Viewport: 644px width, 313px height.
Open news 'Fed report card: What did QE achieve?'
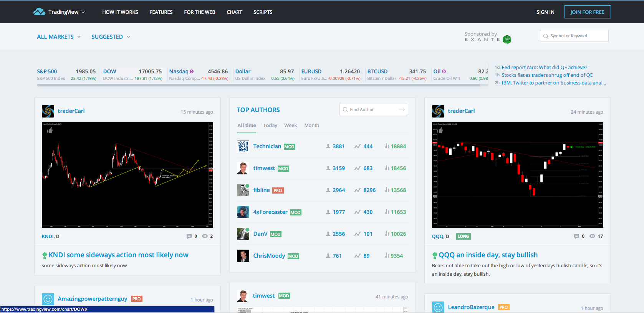pos(544,67)
